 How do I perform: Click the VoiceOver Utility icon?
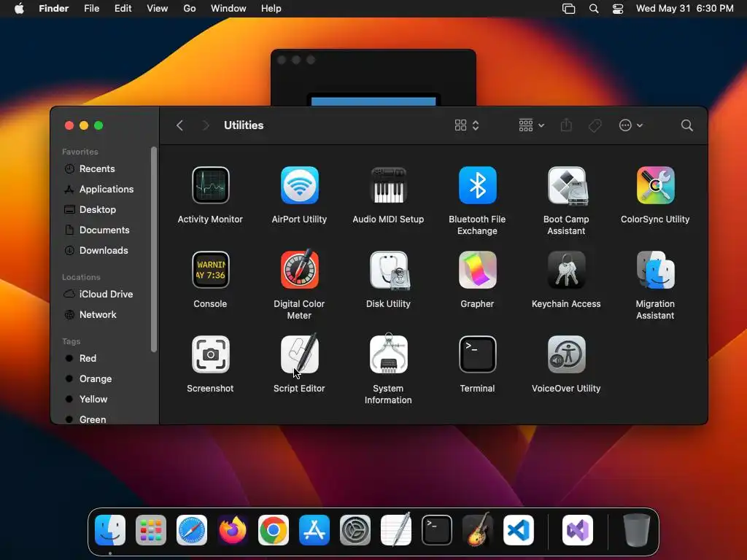566,354
